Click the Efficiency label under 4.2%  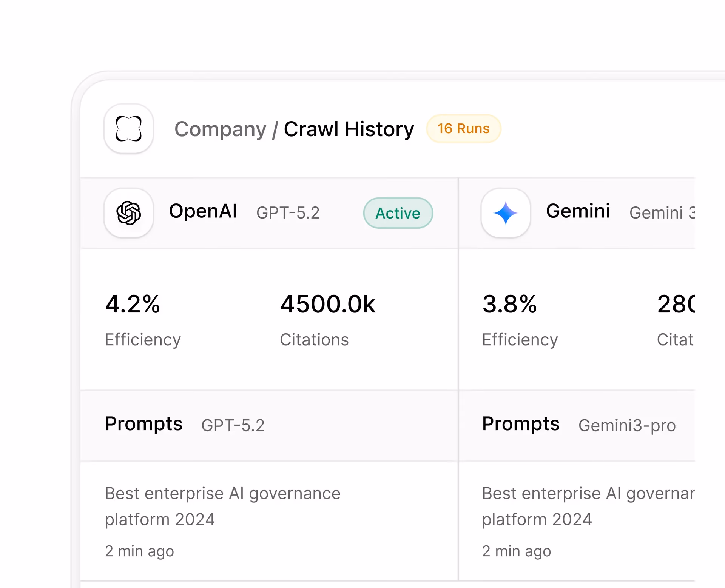(x=143, y=340)
